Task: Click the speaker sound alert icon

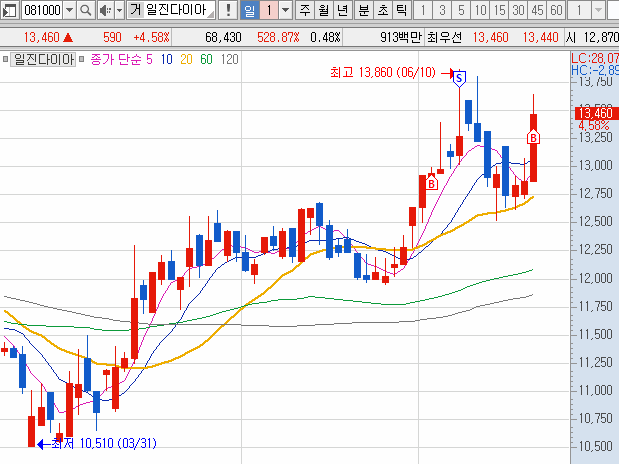Action: (x=103, y=11)
